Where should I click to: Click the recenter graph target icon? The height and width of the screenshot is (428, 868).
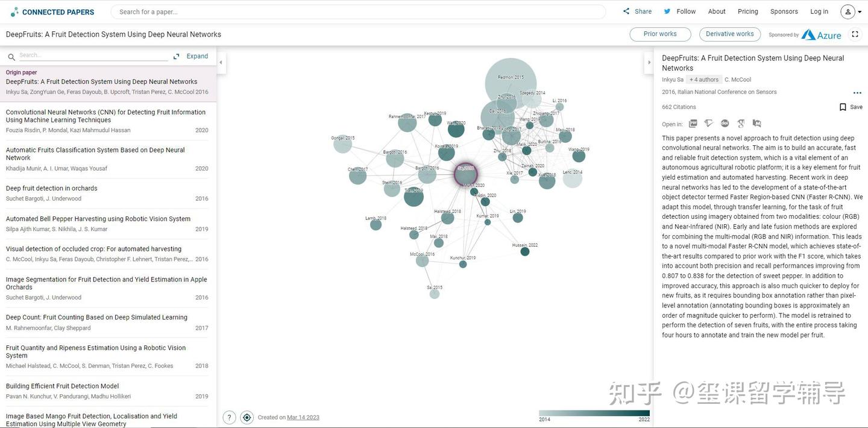pyautogui.click(x=247, y=417)
